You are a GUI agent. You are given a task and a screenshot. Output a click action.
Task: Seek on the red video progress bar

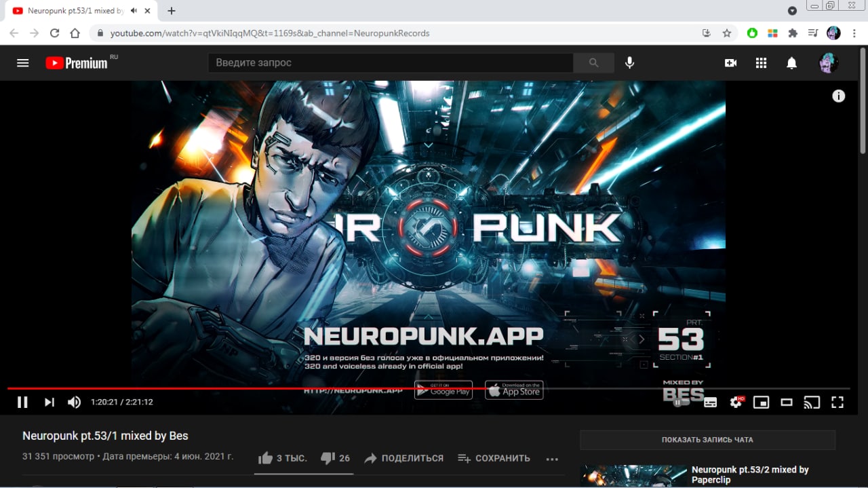point(429,388)
